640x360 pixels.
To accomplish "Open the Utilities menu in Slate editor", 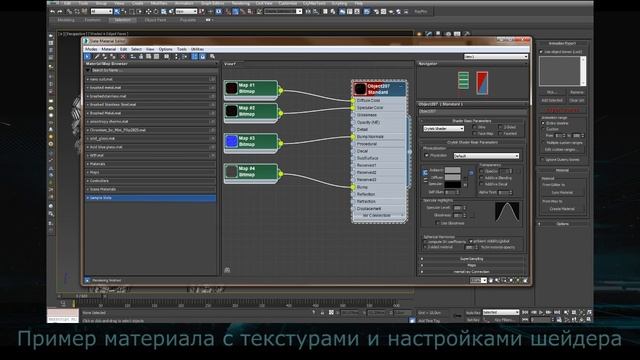I will (198, 49).
